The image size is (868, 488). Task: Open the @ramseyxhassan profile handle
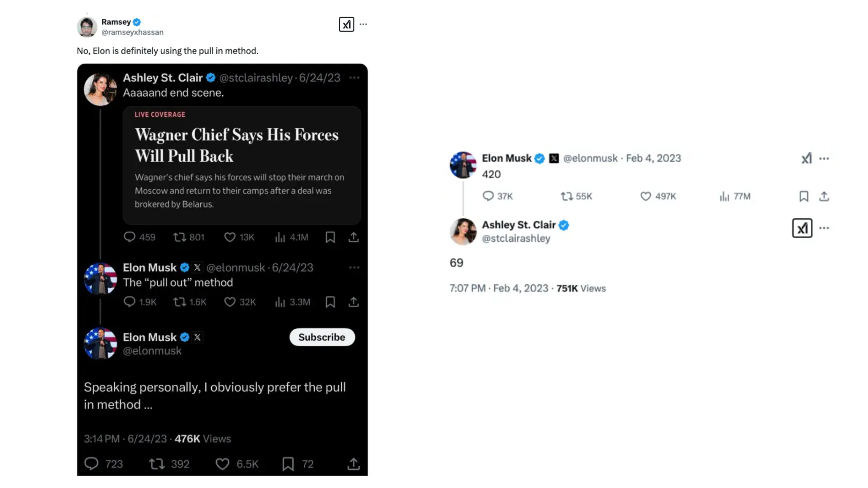coord(132,32)
